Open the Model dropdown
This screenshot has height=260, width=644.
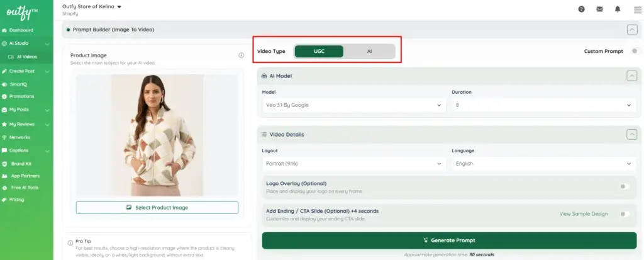(354, 105)
